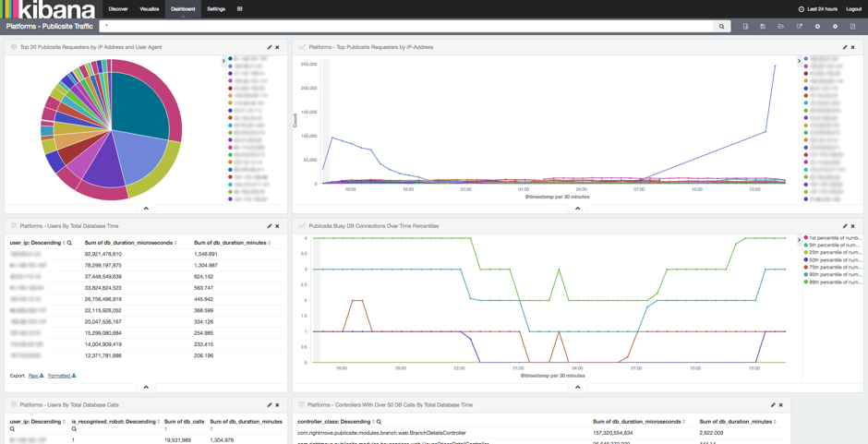Image resolution: width=868 pixels, height=444 pixels.
Task: Remove the Top Publicsite Requesters by IP-Address panel
Action: (852, 48)
